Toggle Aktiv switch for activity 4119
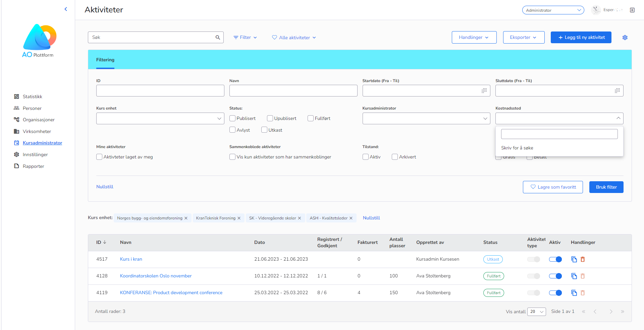The width and height of the screenshot is (644, 330). pyautogui.click(x=555, y=293)
